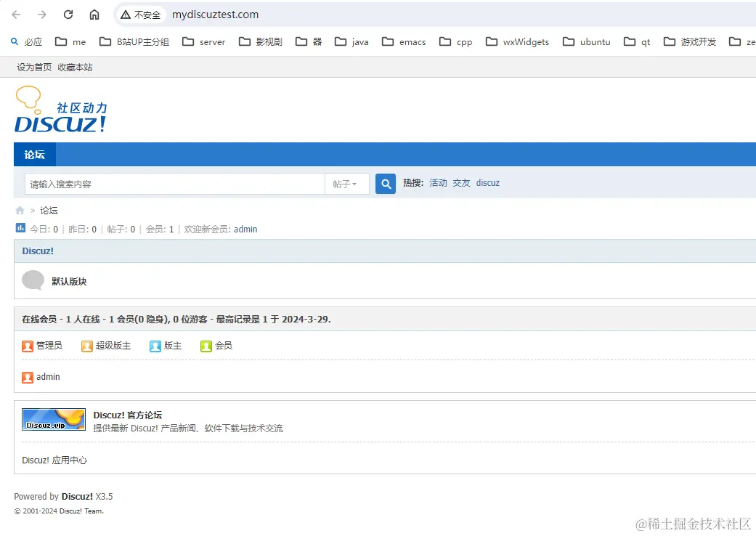Open the qt bookmark folder
The image size is (756, 536).
(x=637, y=42)
